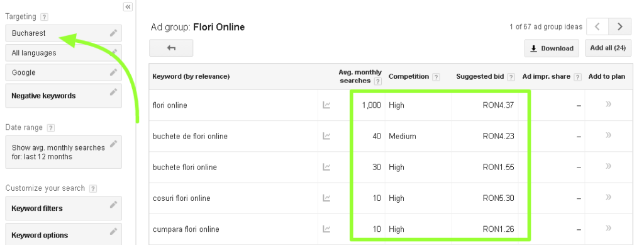Edit Keyword options pencil icon
The width and height of the screenshot is (644, 245).
[113, 231]
